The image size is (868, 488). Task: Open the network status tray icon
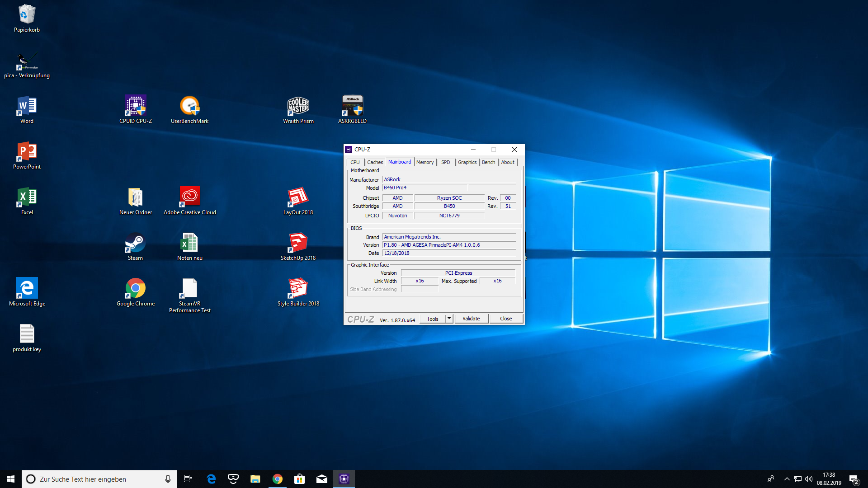(798, 479)
